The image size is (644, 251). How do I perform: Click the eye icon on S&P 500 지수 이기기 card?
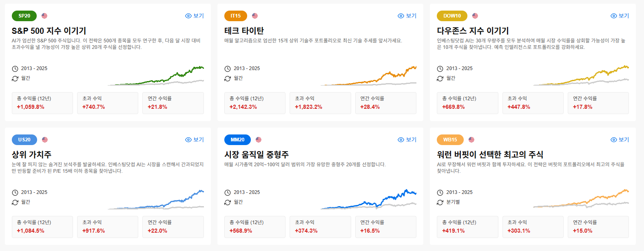coord(188,16)
